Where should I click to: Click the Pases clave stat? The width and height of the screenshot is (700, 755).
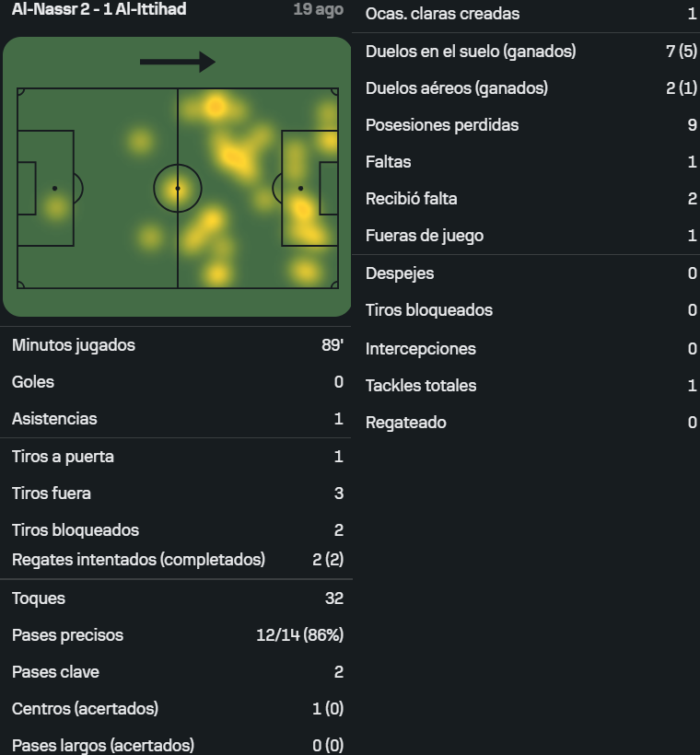point(177,672)
